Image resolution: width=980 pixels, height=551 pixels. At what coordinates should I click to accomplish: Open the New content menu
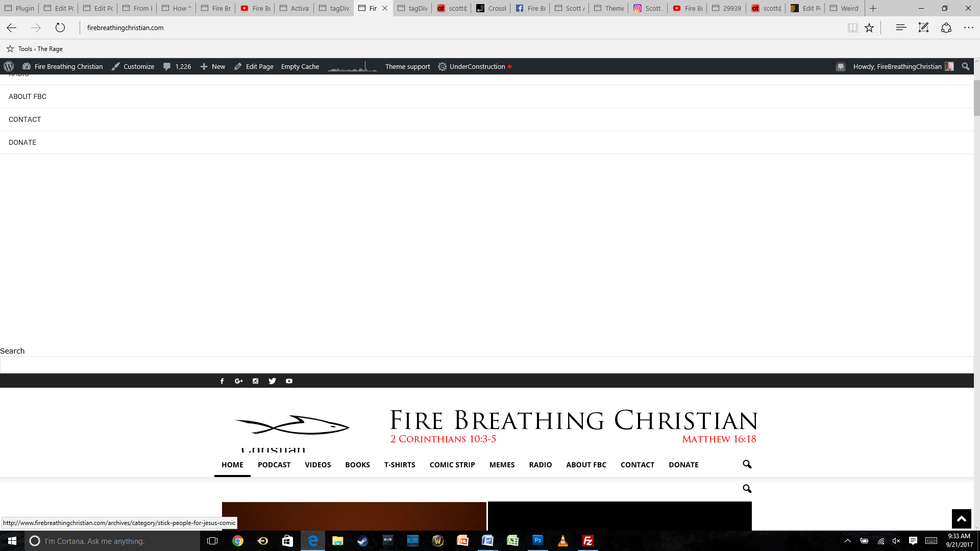point(213,66)
